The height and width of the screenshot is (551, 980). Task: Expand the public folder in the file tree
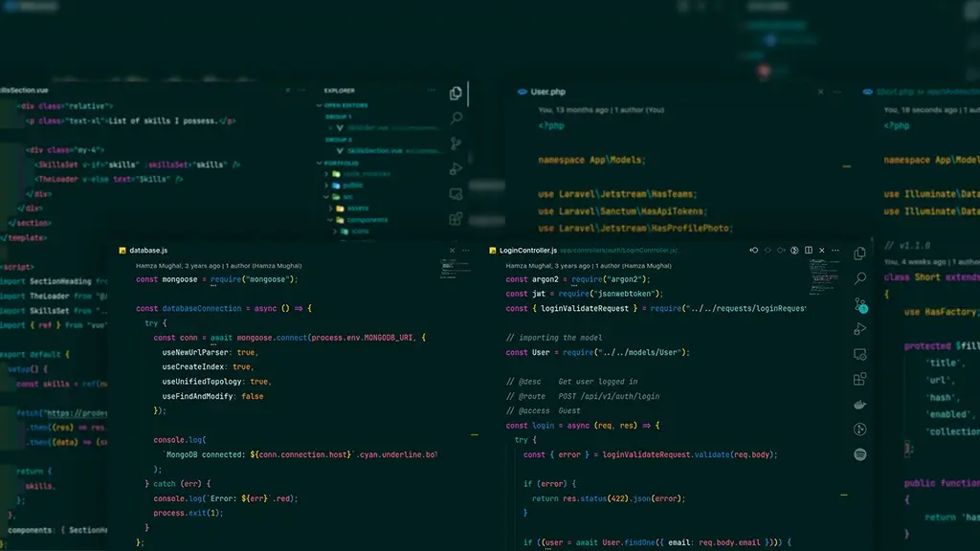point(327,185)
